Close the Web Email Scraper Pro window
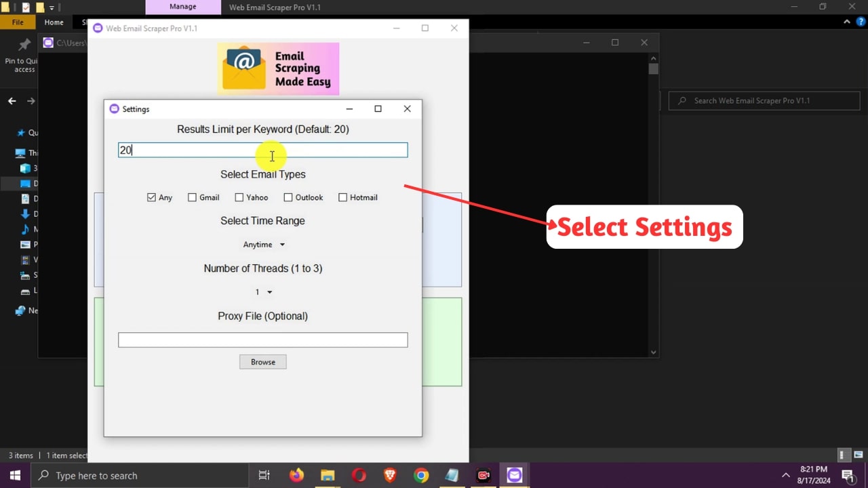The image size is (868, 488). coord(454,28)
